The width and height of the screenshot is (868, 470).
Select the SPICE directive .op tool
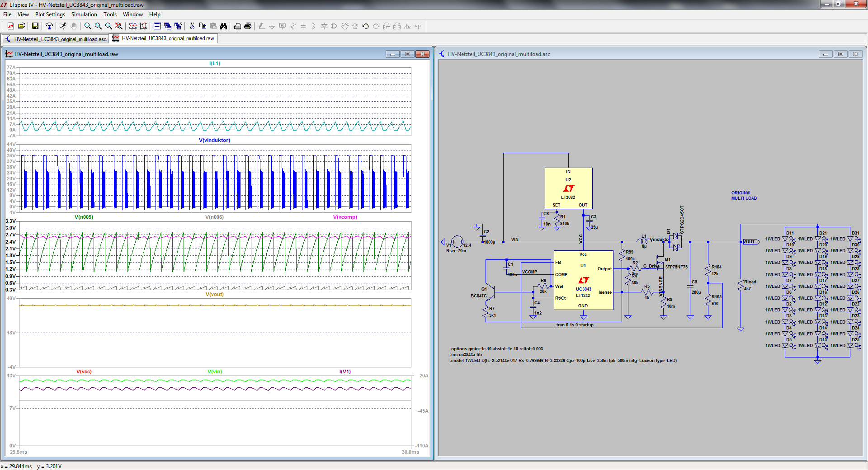point(418,26)
